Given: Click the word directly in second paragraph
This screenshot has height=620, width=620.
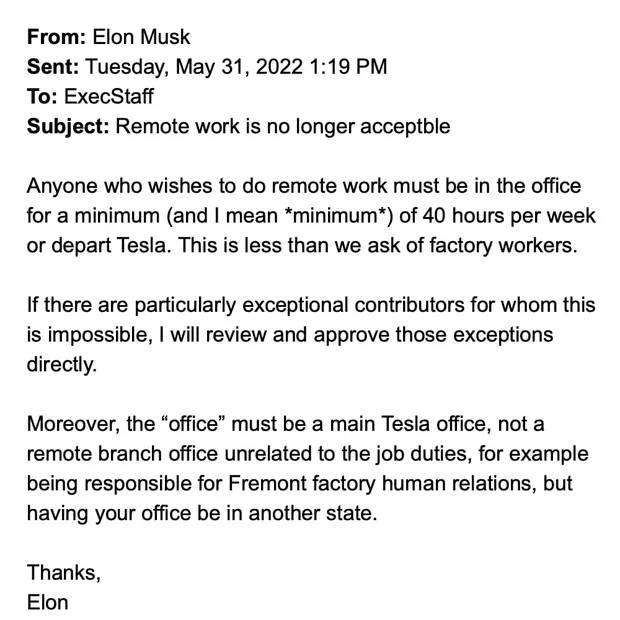Looking at the screenshot, I should (62, 364).
